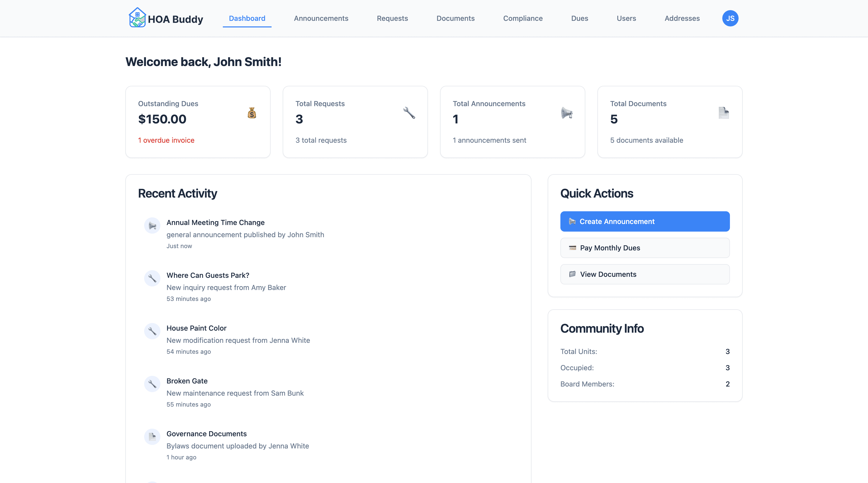Click the wrench icon in Total Requests card
Screen dimensions: 868x483
click(x=409, y=113)
